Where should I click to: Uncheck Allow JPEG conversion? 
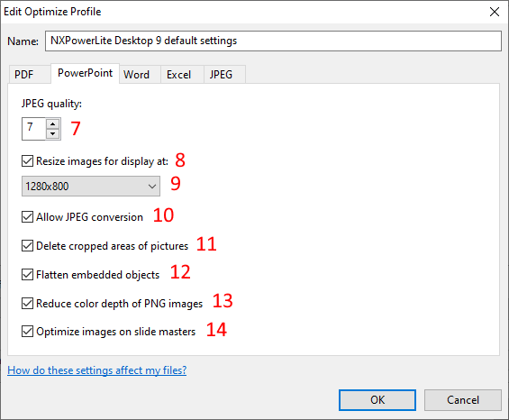point(27,217)
